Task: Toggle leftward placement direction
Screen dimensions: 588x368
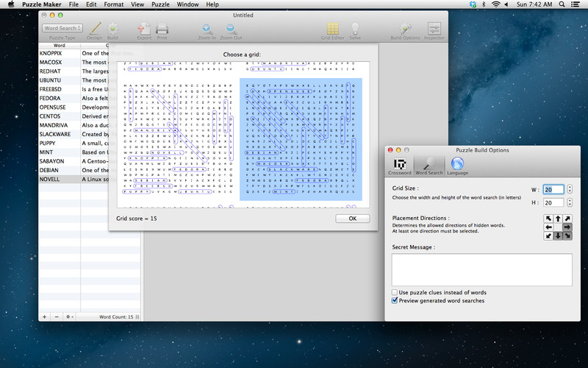Action: tap(548, 227)
